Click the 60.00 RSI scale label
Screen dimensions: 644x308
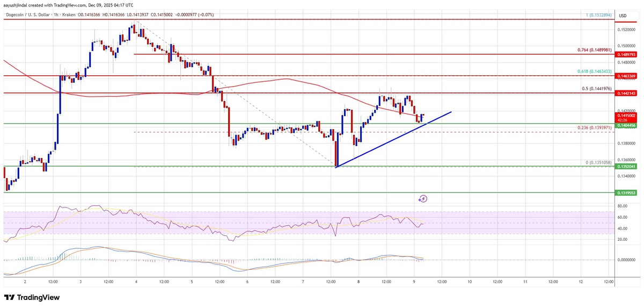tap(623, 217)
